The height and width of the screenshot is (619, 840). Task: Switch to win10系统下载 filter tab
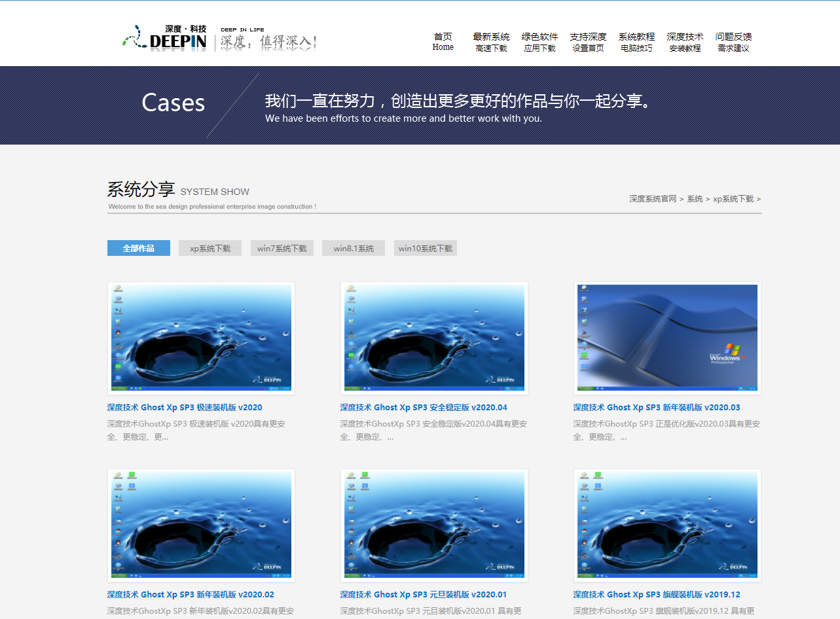[426, 248]
